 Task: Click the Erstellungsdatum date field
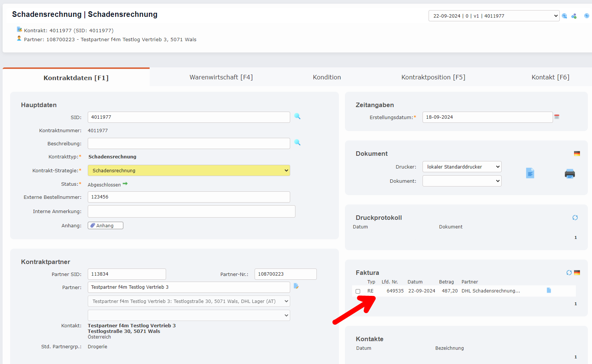488,117
